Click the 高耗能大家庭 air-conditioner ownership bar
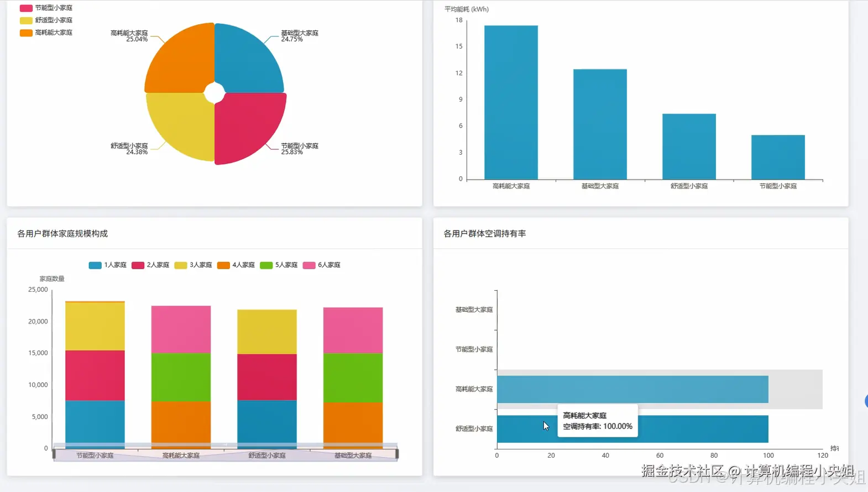The height and width of the screenshot is (492, 868). pos(632,389)
